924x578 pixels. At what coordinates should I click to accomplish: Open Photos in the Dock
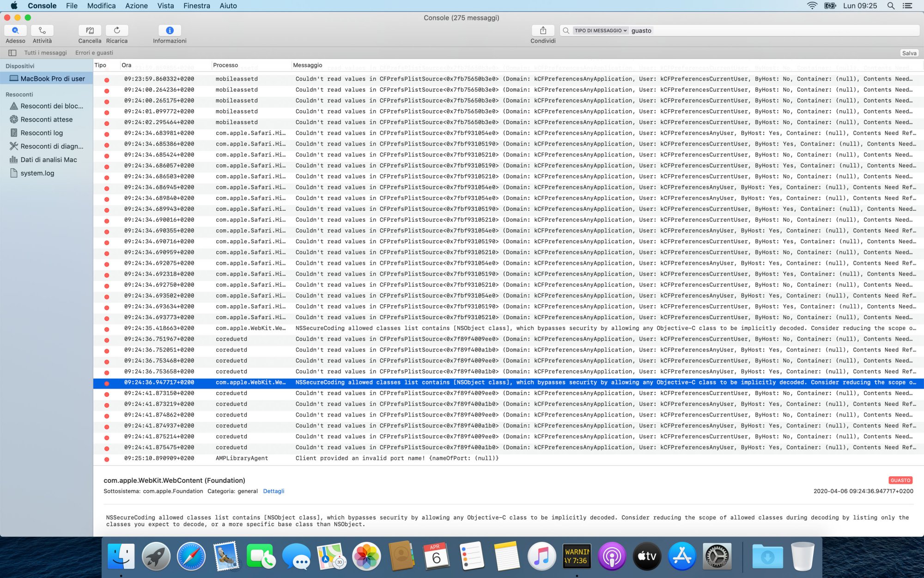(x=366, y=556)
